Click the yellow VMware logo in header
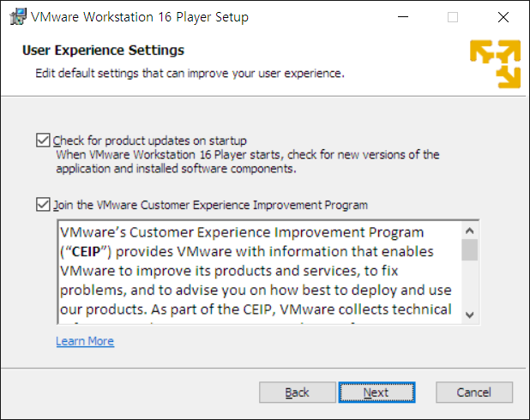 pos(495,63)
